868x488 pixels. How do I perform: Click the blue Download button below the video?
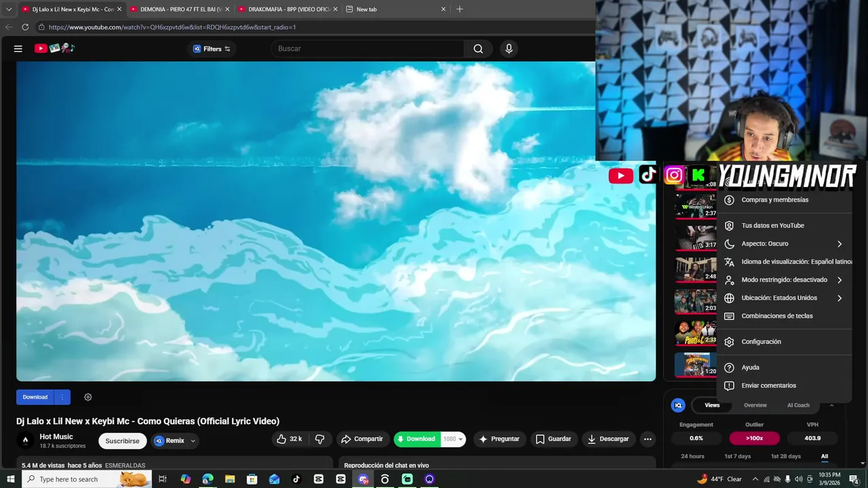[35, 397]
